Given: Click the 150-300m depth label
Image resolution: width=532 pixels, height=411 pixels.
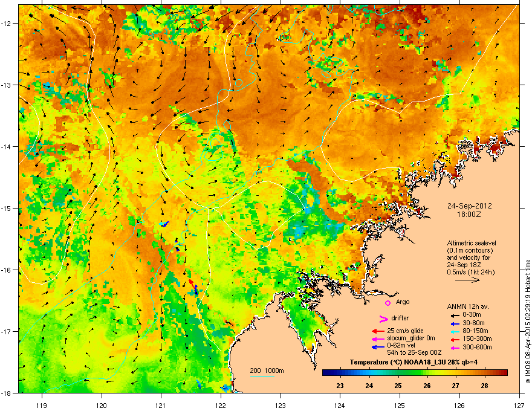Looking at the screenshot, I should click(x=477, y=338).
